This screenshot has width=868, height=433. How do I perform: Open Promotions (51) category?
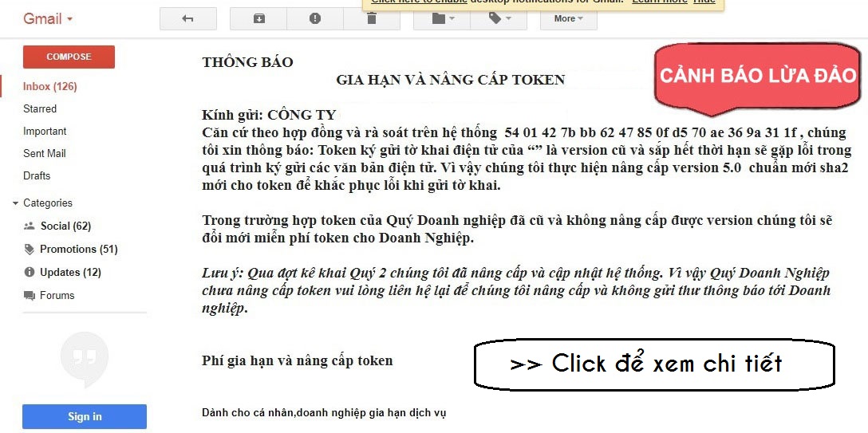tap(79, 250)
